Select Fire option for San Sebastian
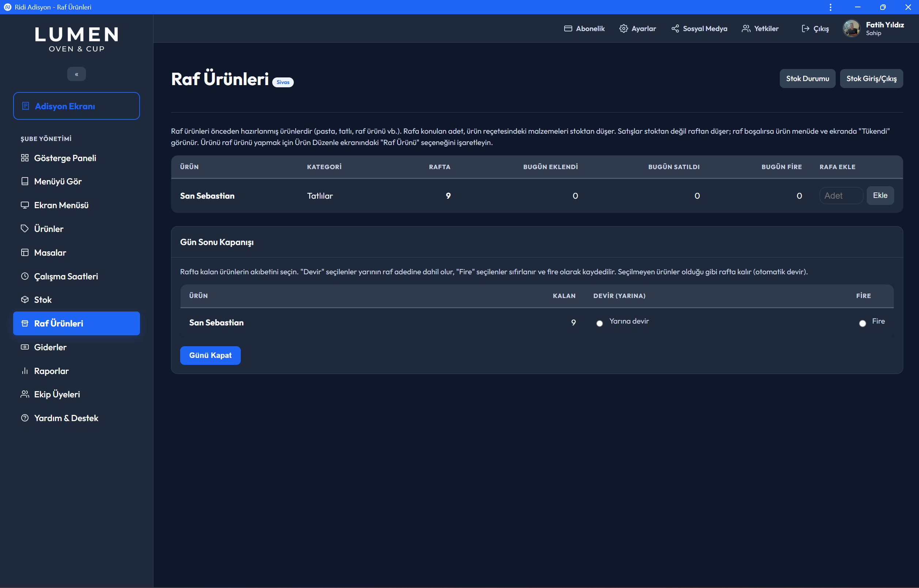The width and height of the screenshot is (919, 588). [862, 324]
